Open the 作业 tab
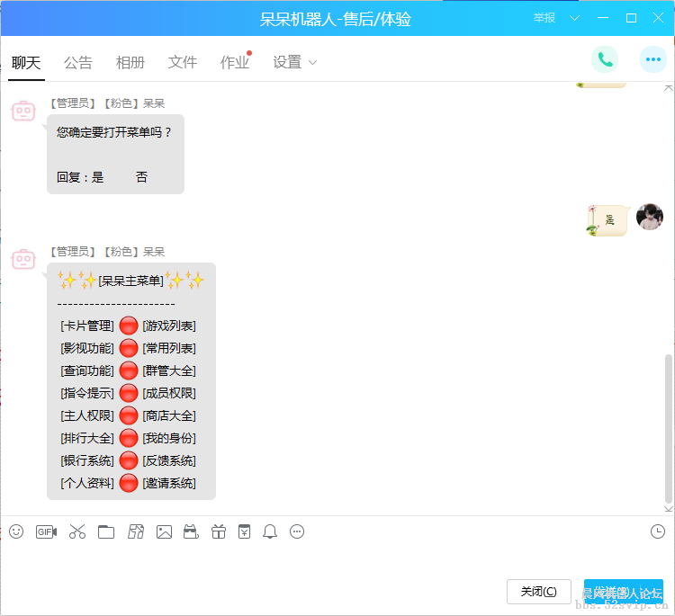 point(235,62)
